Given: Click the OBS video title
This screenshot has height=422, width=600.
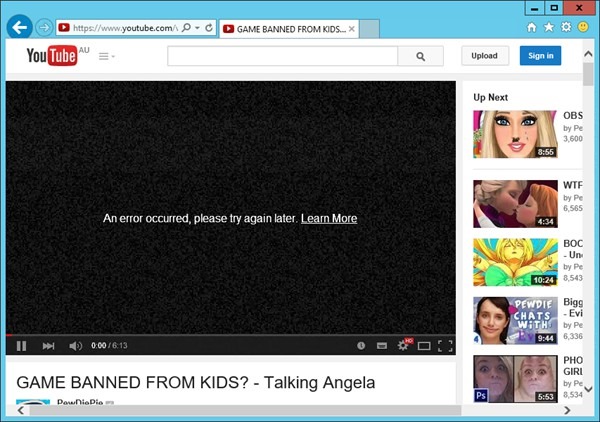Looking at the screenshot, I should (x=573, y=116).
